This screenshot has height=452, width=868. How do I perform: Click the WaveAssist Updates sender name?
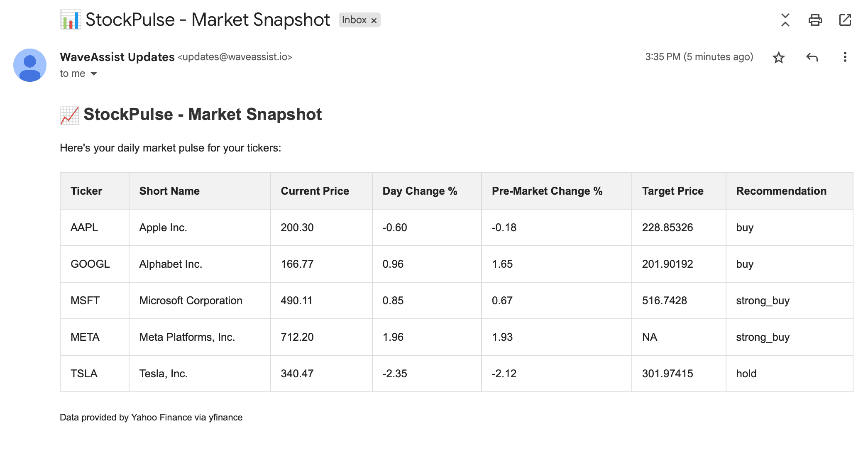pyautogui.click(x=117, y=57)
